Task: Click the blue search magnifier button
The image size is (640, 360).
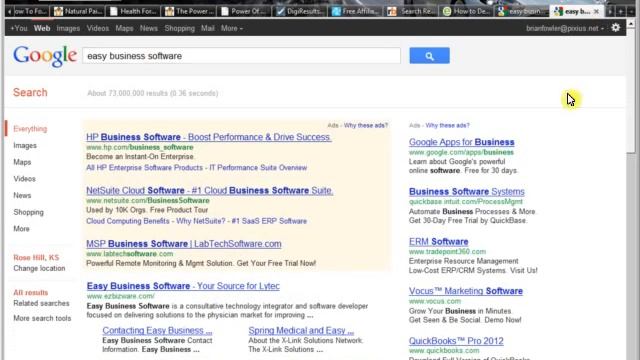Action: tap(429, 56)
